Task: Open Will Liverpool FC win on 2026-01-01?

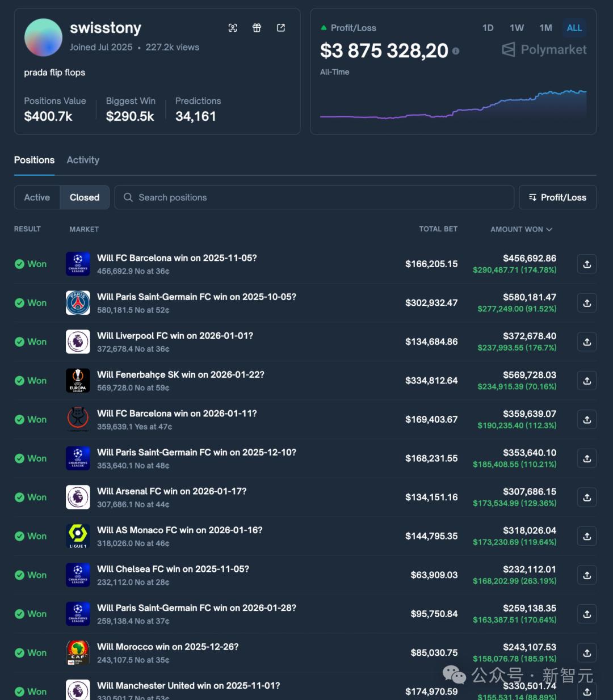Action: (x=175, y=336)
